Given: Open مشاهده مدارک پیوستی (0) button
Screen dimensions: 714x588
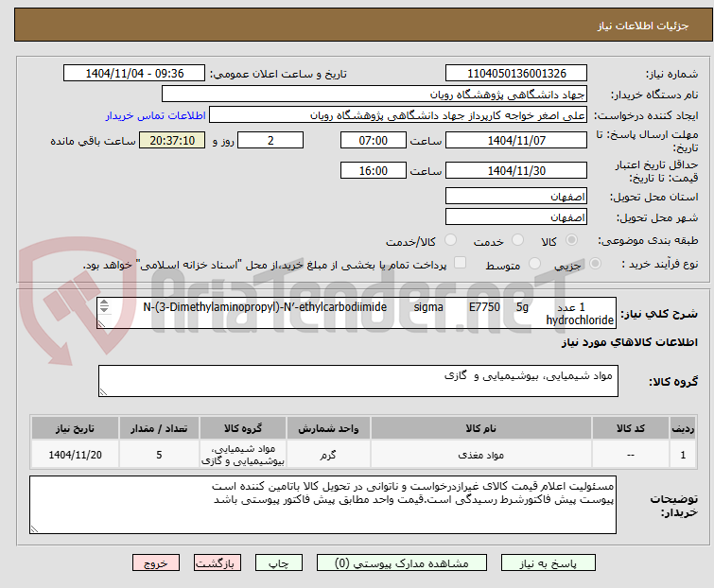Looking at the screenshot, I should click(402, 563).
